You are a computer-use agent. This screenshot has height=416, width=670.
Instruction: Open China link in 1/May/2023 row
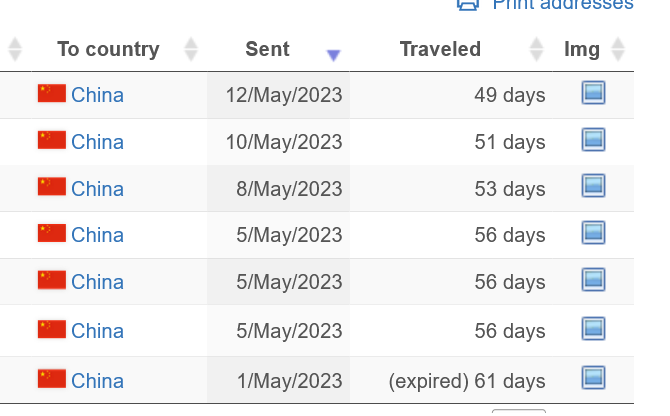click(97, 381)
